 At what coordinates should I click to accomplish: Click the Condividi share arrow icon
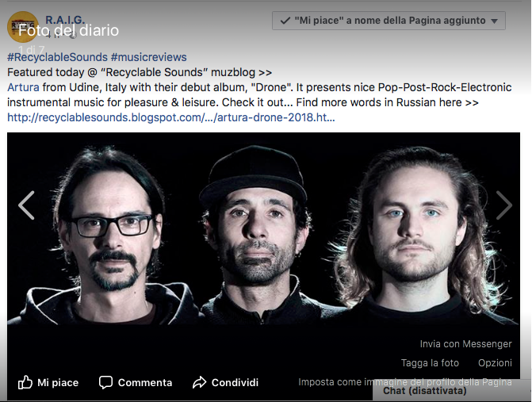pos(199,382)
